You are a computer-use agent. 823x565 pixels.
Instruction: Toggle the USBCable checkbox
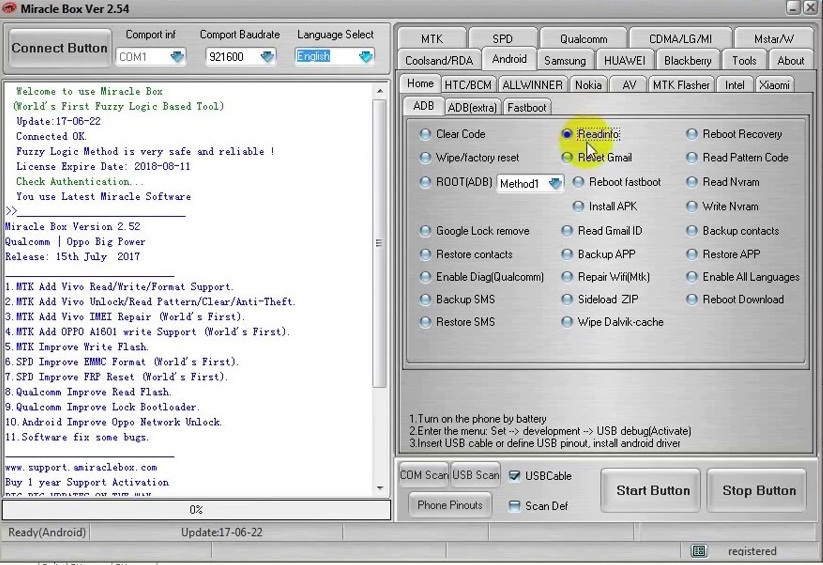[514, 476]
